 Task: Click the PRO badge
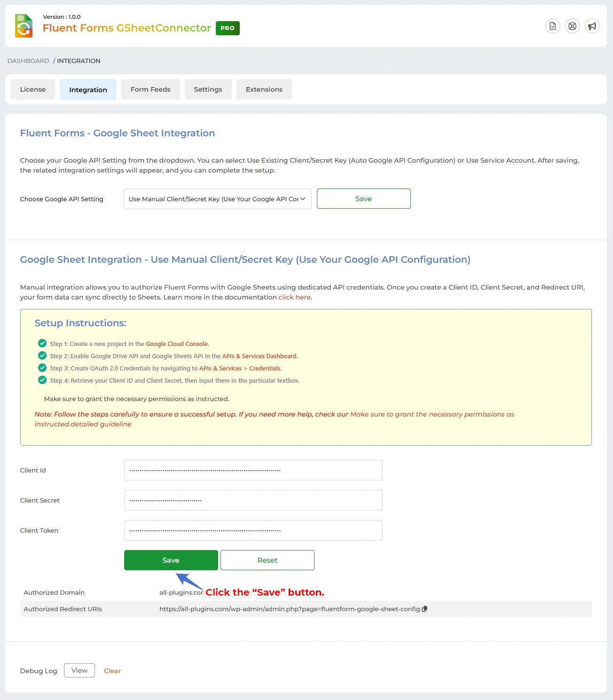[x=228, y=28]
